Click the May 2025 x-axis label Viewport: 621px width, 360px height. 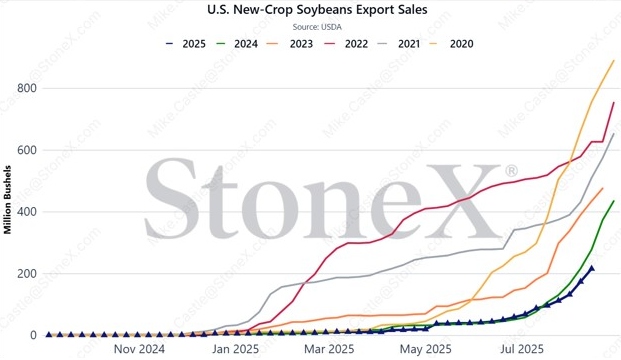point(425,349)
